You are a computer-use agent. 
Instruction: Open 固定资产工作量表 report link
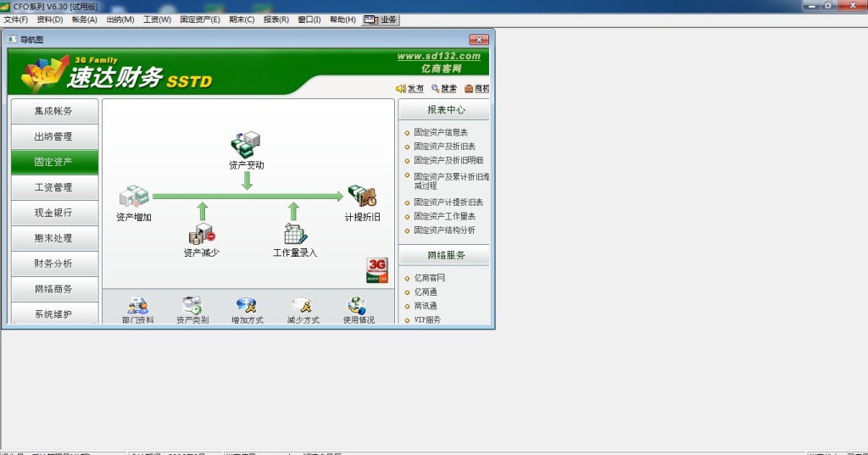coord(444,216)
